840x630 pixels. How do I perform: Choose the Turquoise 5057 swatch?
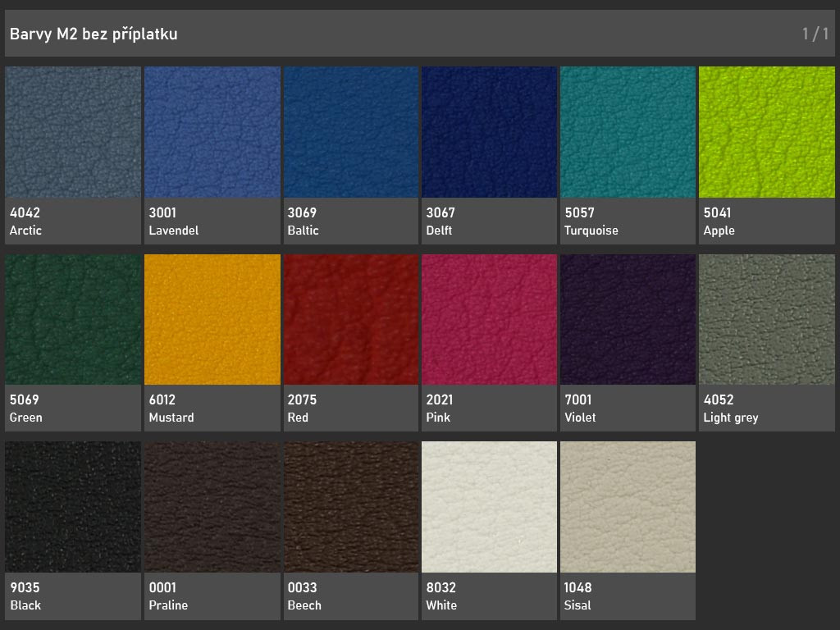(x=628, y=132)
